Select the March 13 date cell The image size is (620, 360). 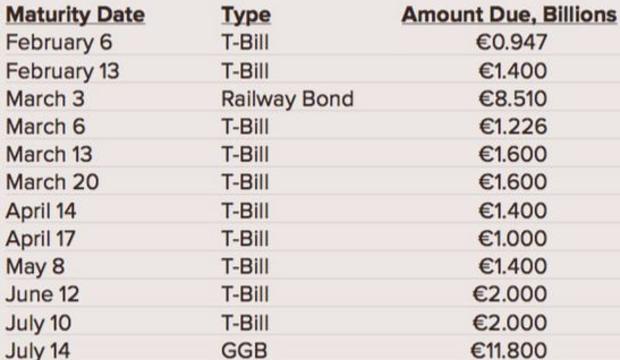coord(49,154)
